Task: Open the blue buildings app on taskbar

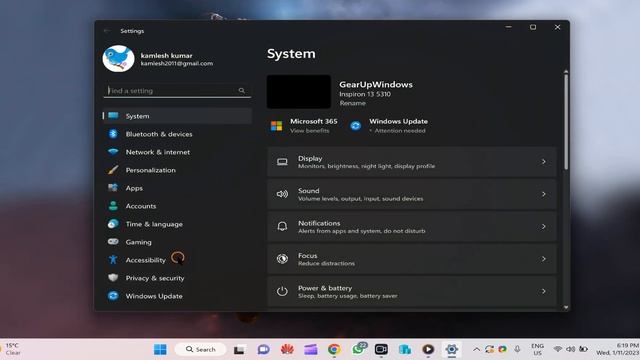Action: tap(405, 349)
